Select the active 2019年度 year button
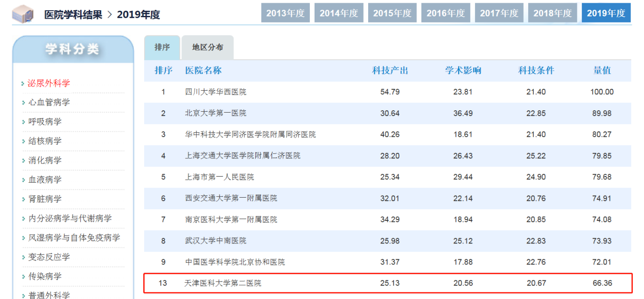The height and width of the screenshot is (299, 644). pos(606,13)
